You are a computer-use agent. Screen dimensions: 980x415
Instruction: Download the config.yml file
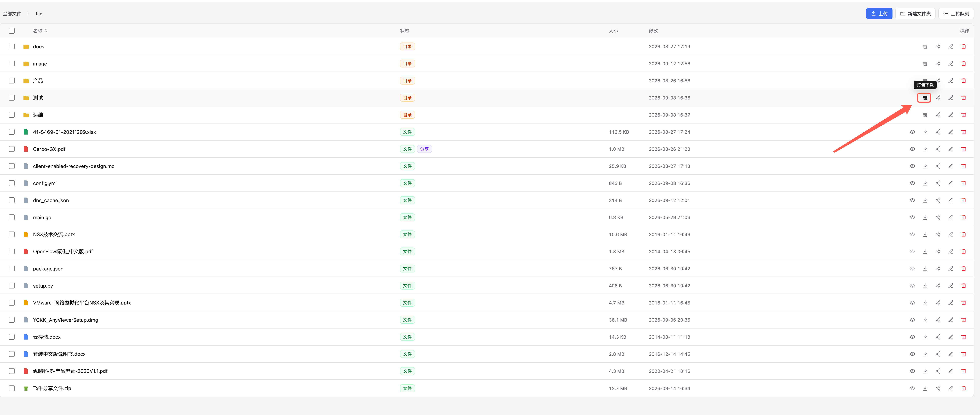pyautogui.click(x=925, y=183)
